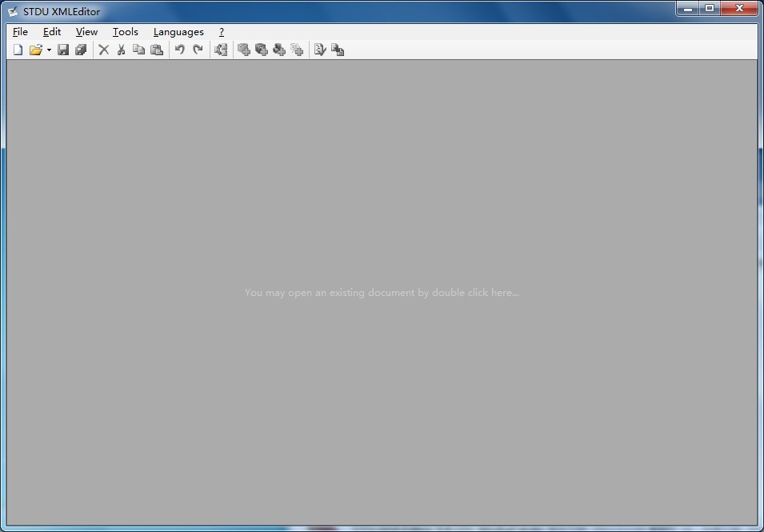Screen dimensions: 764x532
Task: Click the 'open an existing document' hint text
Action: (x=382, y=293)
